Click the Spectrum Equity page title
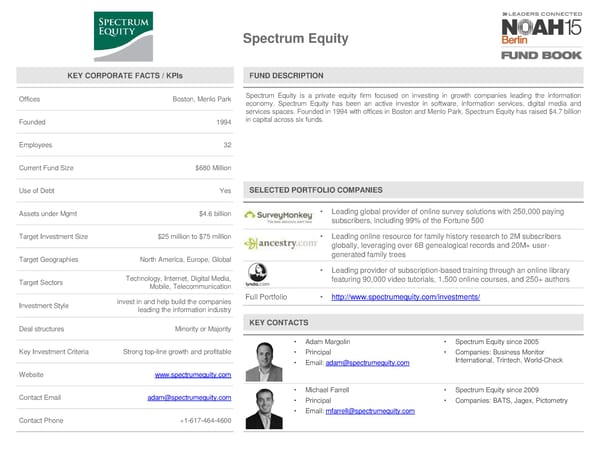The image size is (600, 450). tap(296, 39)
